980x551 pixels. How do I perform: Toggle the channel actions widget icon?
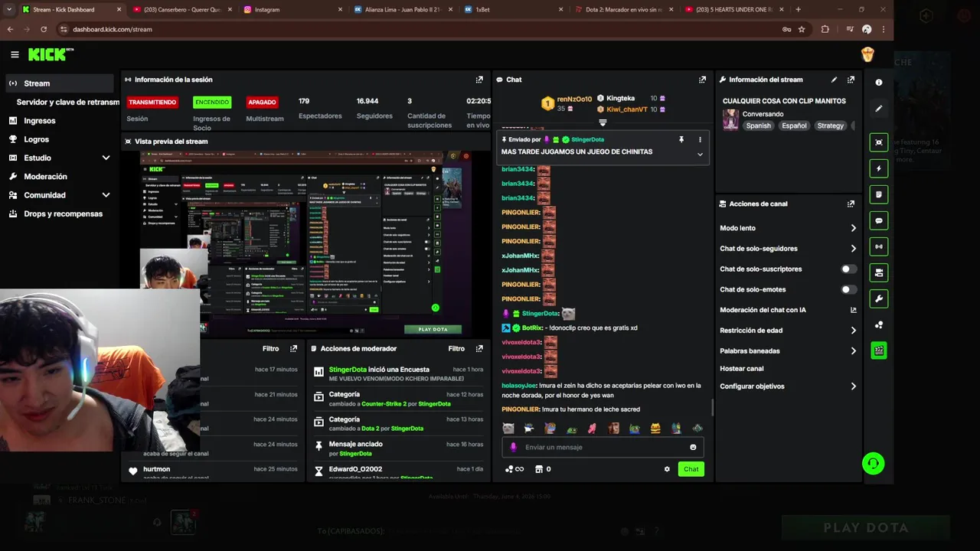pos(879,272)
